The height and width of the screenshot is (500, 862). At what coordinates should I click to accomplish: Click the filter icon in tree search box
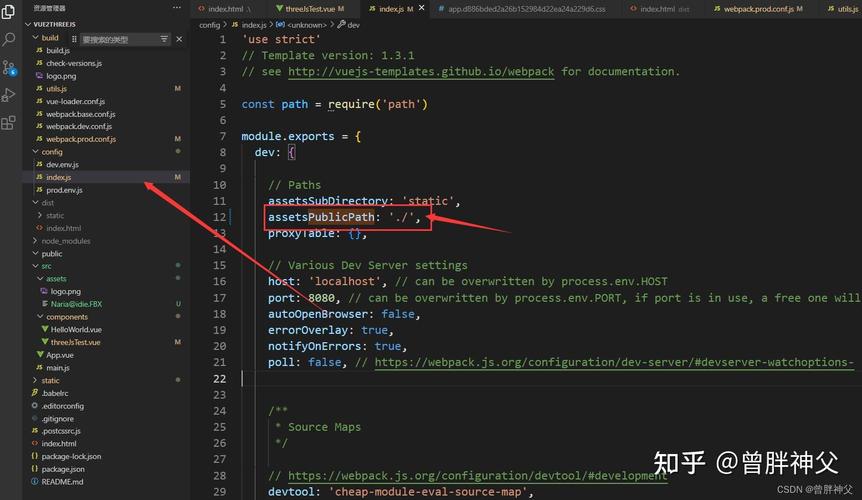(x=164, y=39)
